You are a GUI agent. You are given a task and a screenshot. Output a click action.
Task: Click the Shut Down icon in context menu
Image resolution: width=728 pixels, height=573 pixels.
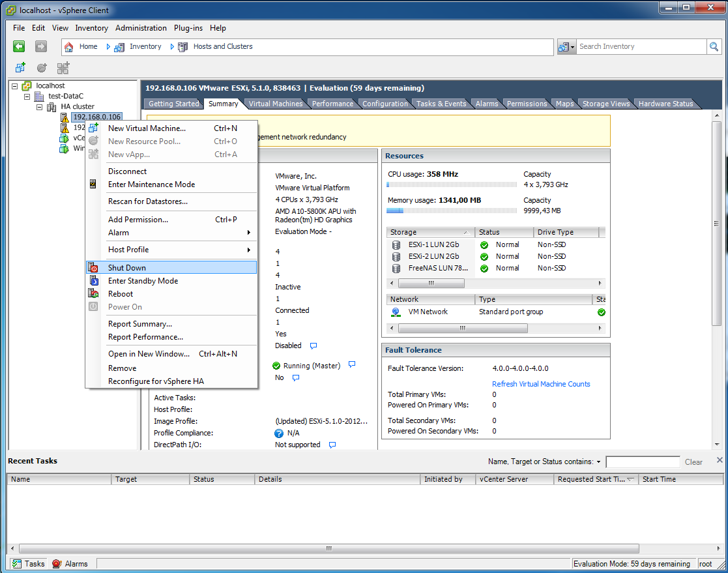pos(93,267)
